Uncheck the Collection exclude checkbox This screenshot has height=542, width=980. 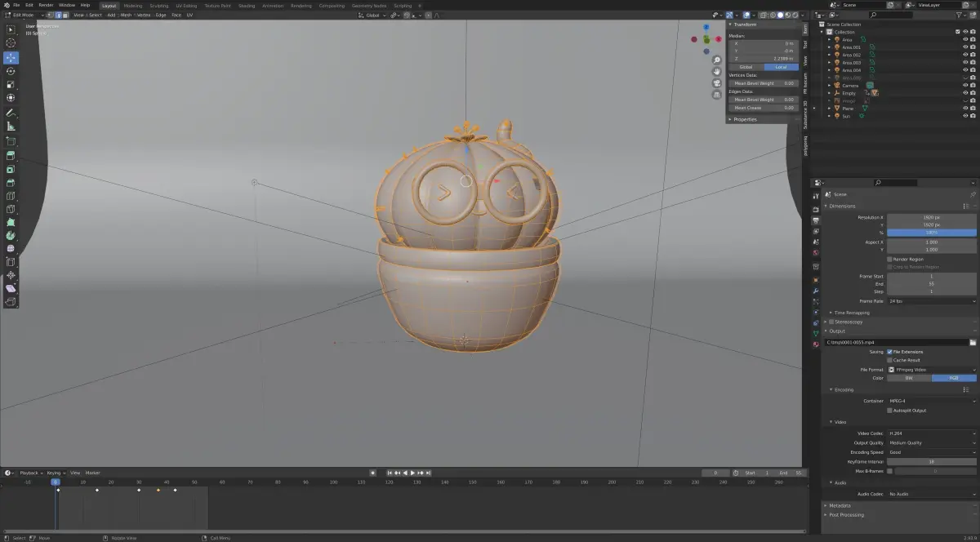(958, 32)
